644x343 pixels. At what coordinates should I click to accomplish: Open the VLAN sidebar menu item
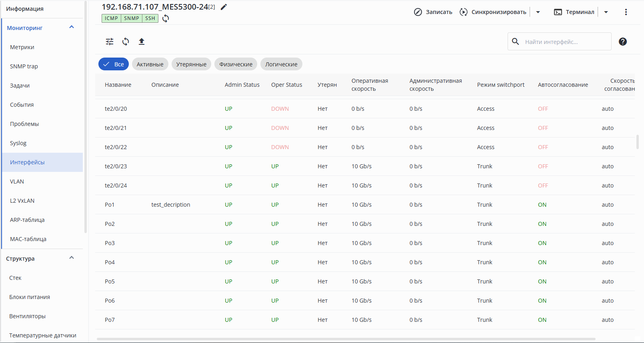click(17, 181)
